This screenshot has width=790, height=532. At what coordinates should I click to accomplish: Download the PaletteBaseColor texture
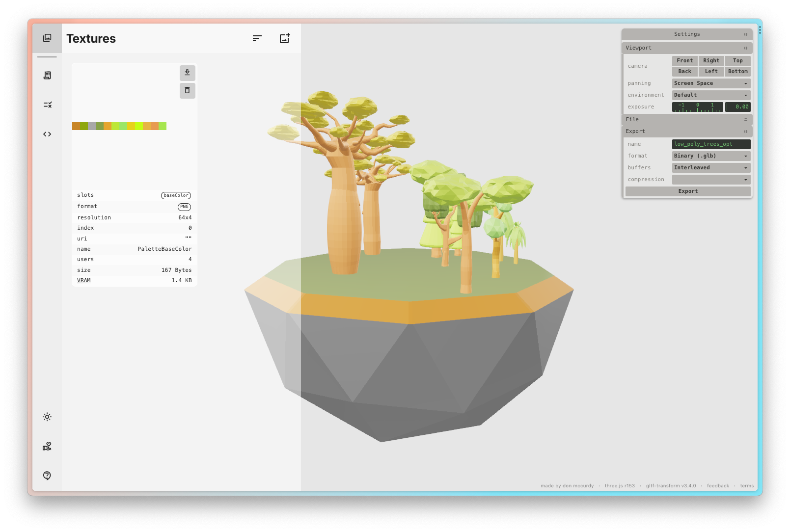point(187,73)
